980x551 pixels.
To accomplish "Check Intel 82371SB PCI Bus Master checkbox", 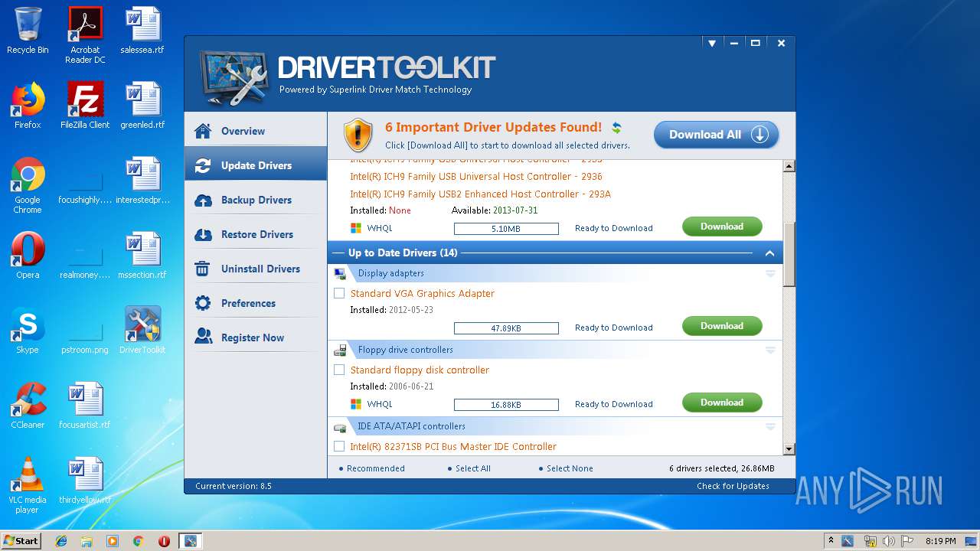I will pyautogui.click(x=339, y=446).
